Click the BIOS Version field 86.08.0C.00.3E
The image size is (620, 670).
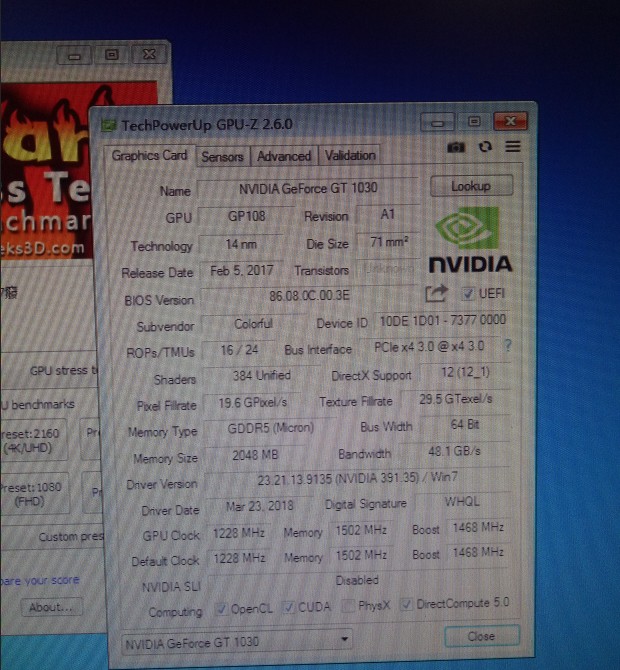[x=309, y=296]
